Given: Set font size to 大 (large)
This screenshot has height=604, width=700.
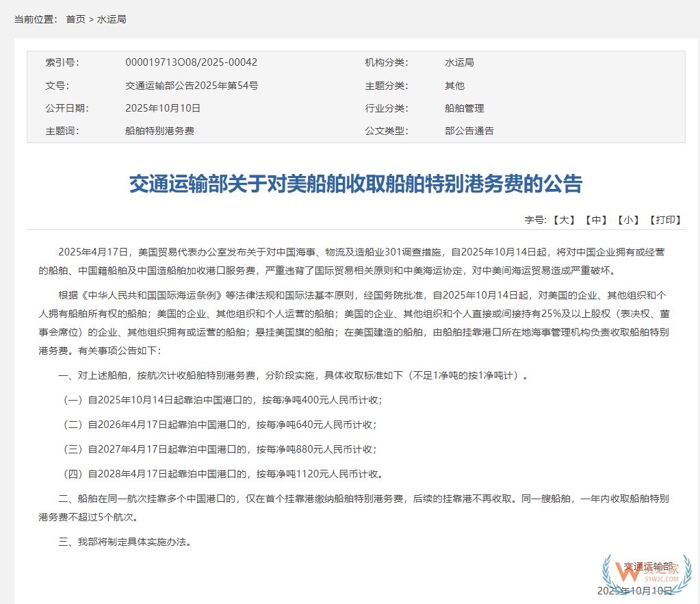Looking at the screenshot, I should pos(565,220).
